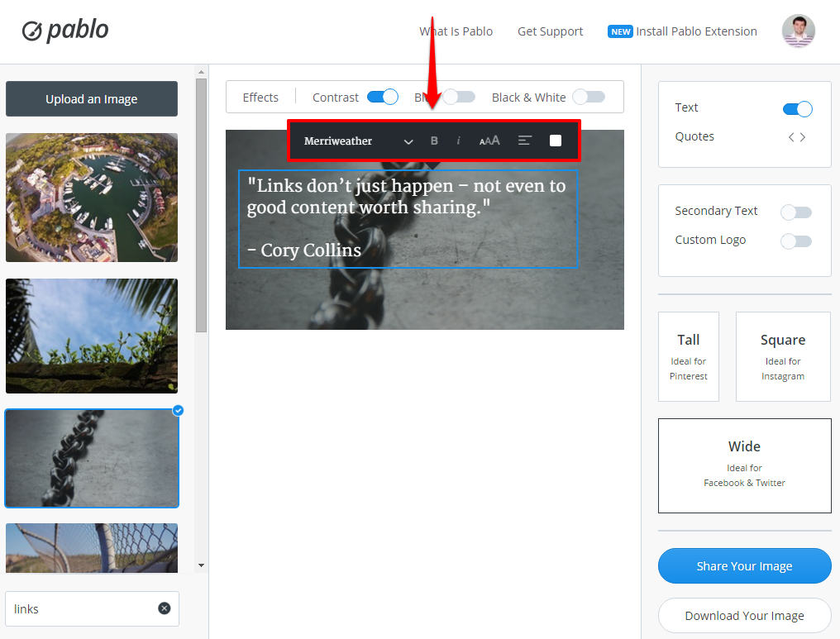This screenshot has height=639, width=840.
Task: Open text alignment options
Action: tap(525, 141)
